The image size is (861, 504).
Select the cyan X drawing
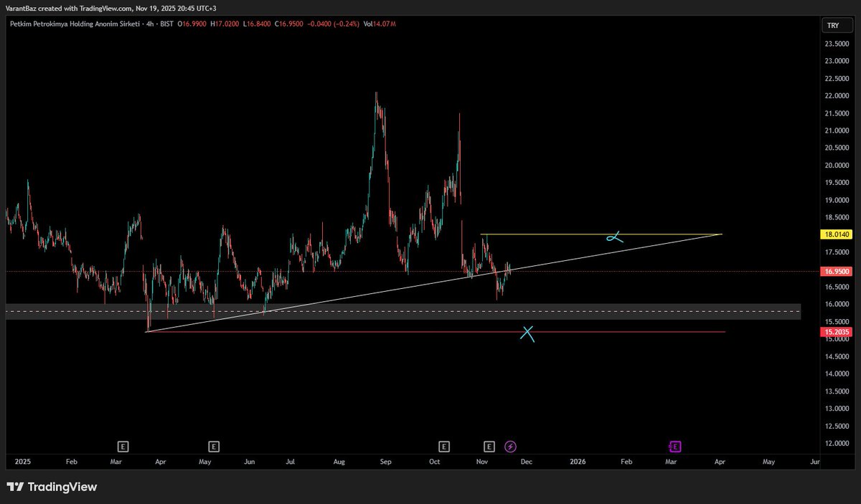click(528, 333)
